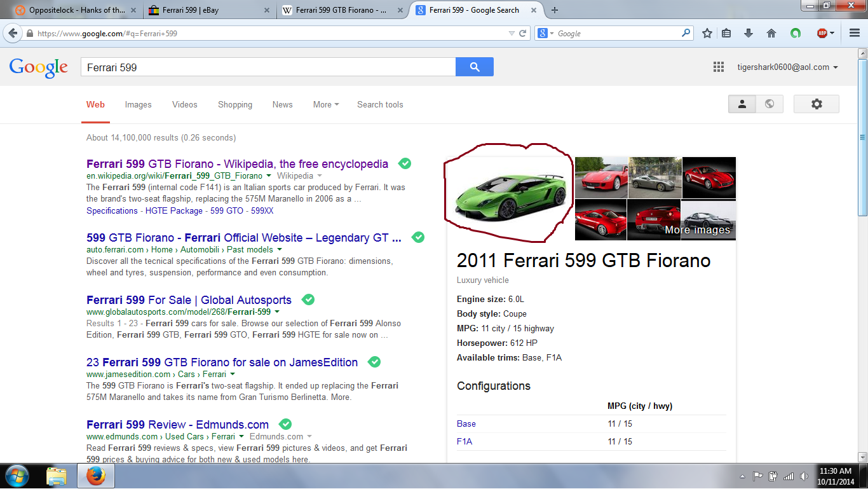Image resolution: width=868 pixels, height=489 pixels.
Task: Open Search tools options
Action: point(380,104)
